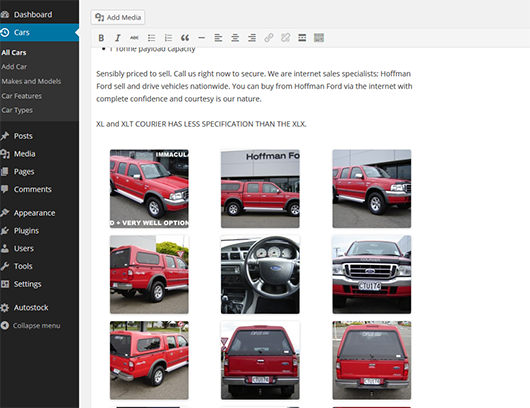Open the Appearance menu
This screenshot has width=530, height=408.
[39, 213]
